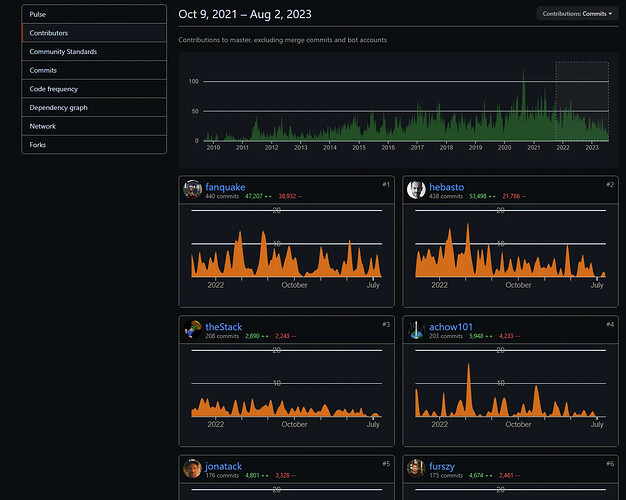Expand the Contributions: Commits dropdown

(x=577, y=14)
